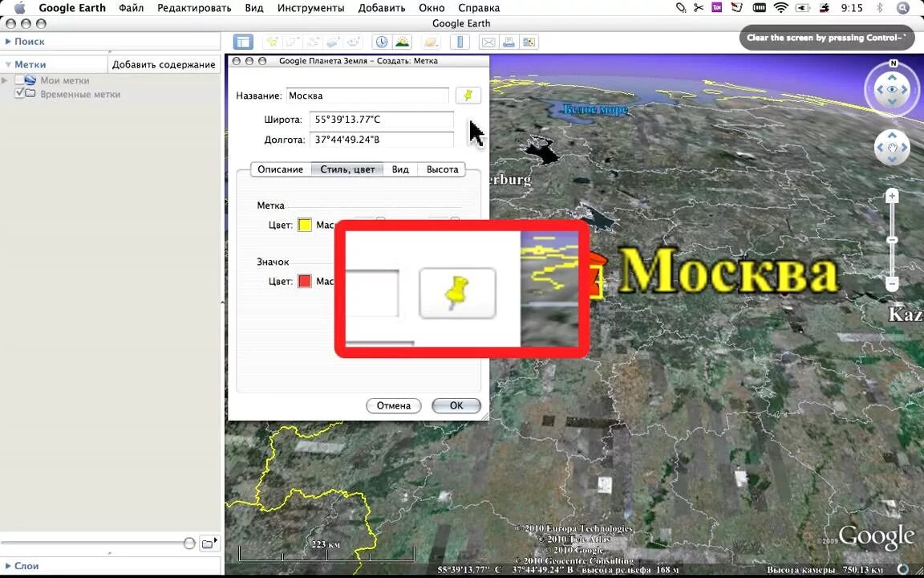Image resolution: width=924 pixels, height=578 pixels.
Task: Click the Move joystick hand control
Action: coord(892,147)
